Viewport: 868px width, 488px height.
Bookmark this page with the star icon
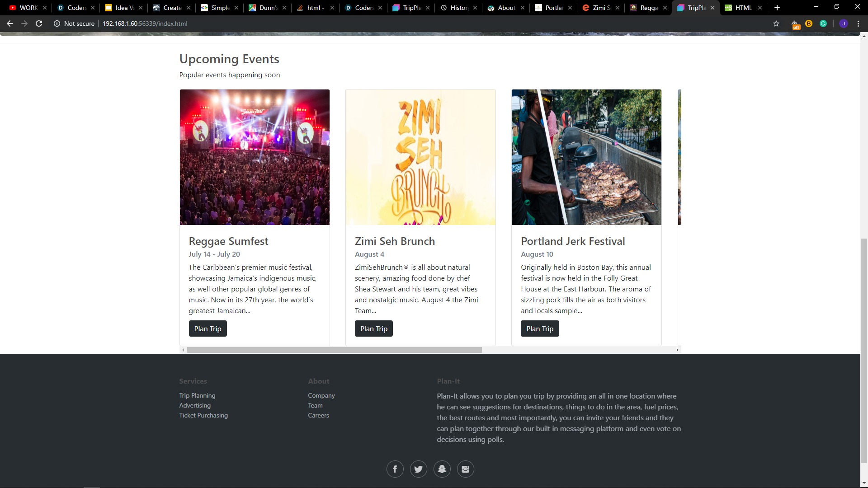[x=776, y=23]
